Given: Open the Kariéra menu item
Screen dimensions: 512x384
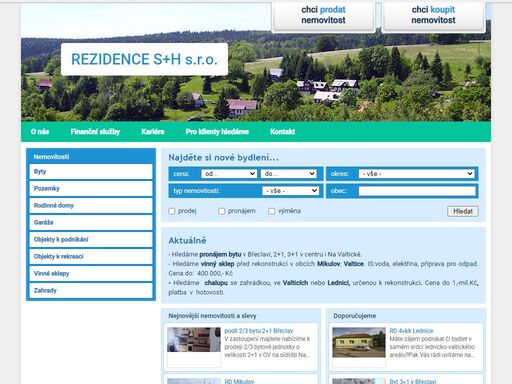Looking at the screenshot, I should click(153, 132).
